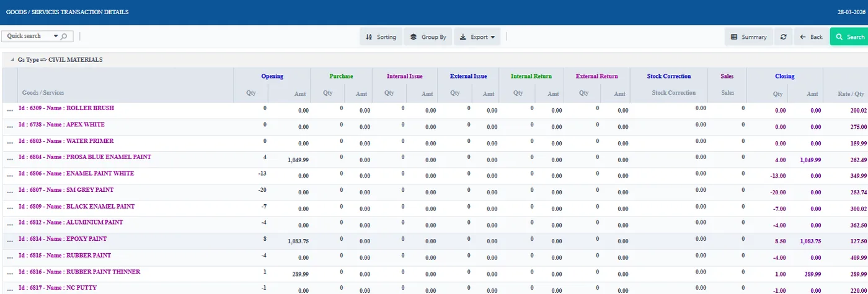Click the Opening column header
Screen dimensions: 868x294
[x=272, y=77]
